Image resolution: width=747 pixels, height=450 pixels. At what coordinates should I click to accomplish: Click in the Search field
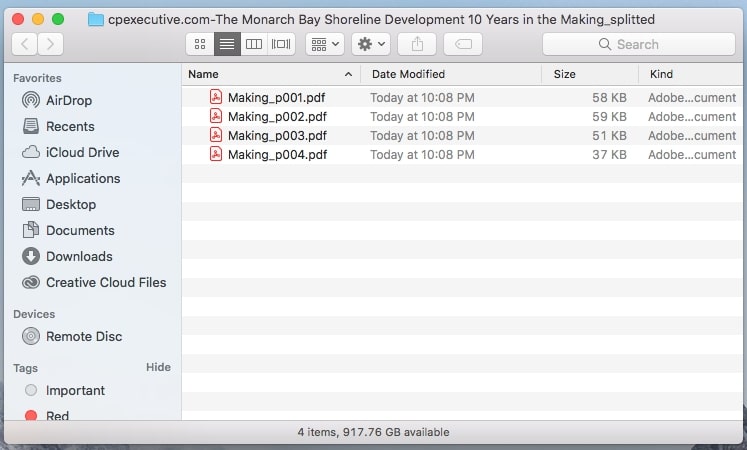click(x=636, y=44)
